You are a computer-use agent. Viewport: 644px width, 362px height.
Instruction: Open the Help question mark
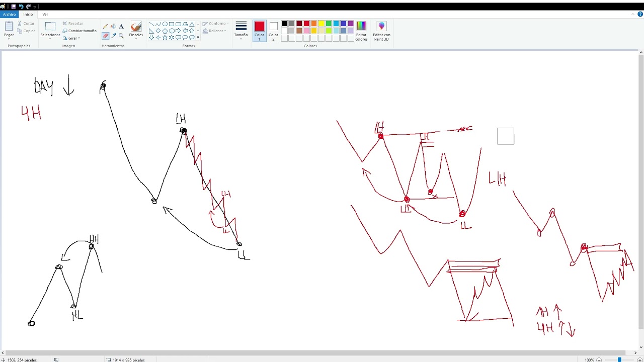(640, 14)
